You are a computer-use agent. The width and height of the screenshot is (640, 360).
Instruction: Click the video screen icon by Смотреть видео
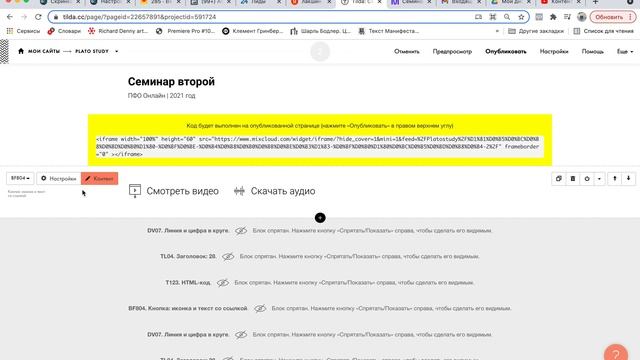pos(135,191)
